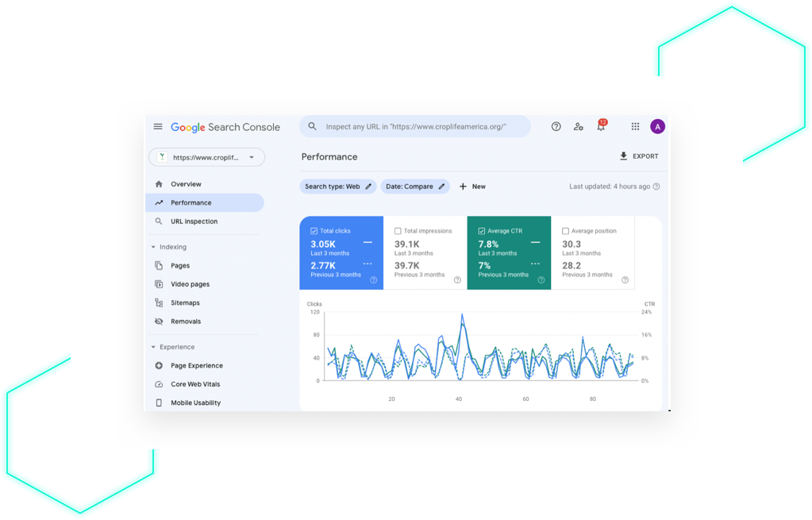Click the Core Web Vitals gauge icon
The image size is (812, 520).
pos(159,384)
